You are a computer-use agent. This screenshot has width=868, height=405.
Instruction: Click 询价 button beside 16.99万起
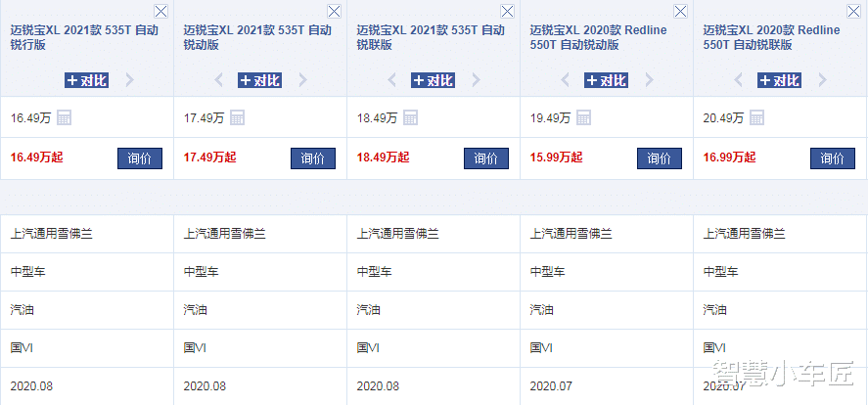tap(833, 158)
